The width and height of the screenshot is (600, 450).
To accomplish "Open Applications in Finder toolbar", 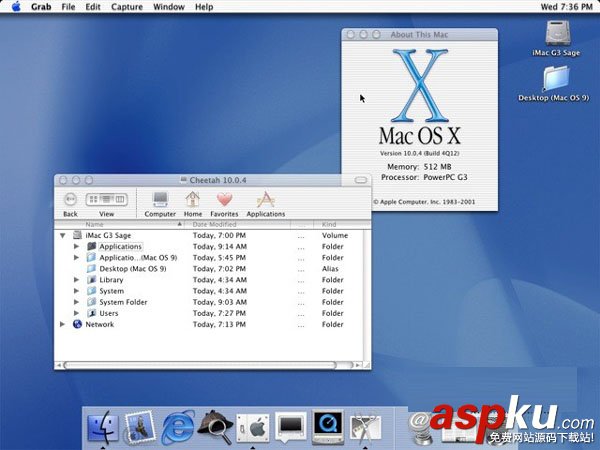I will coord(266,204).
